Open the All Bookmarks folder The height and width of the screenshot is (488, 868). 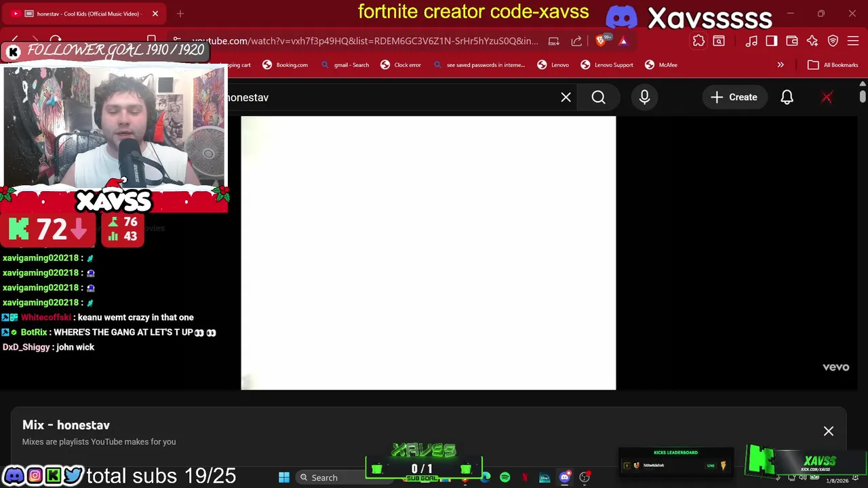833,65
